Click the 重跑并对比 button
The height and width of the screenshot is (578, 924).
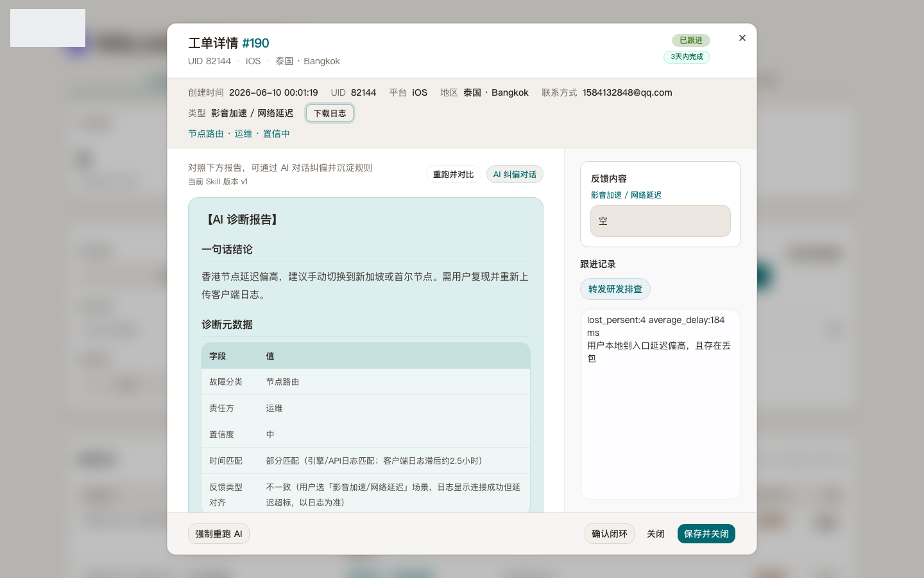coord(453,174)
